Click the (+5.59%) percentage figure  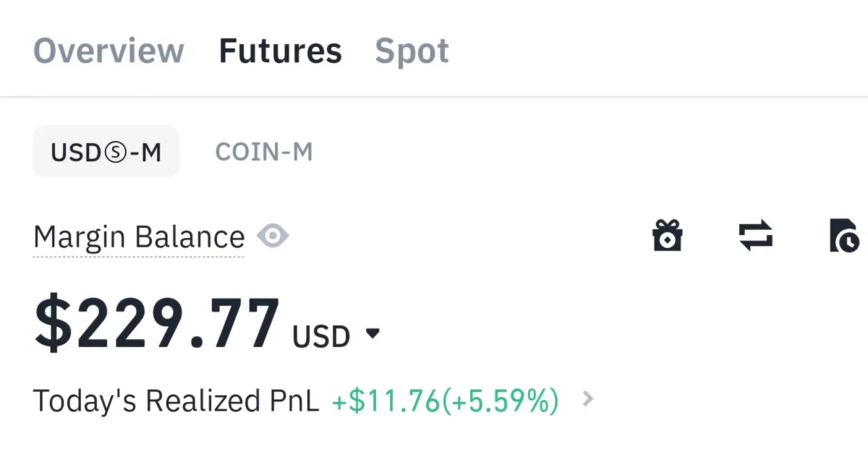point(500,401)
